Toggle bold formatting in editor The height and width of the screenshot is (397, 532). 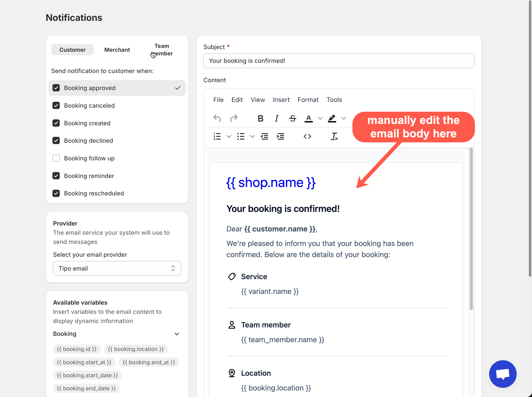click(261, 118)
